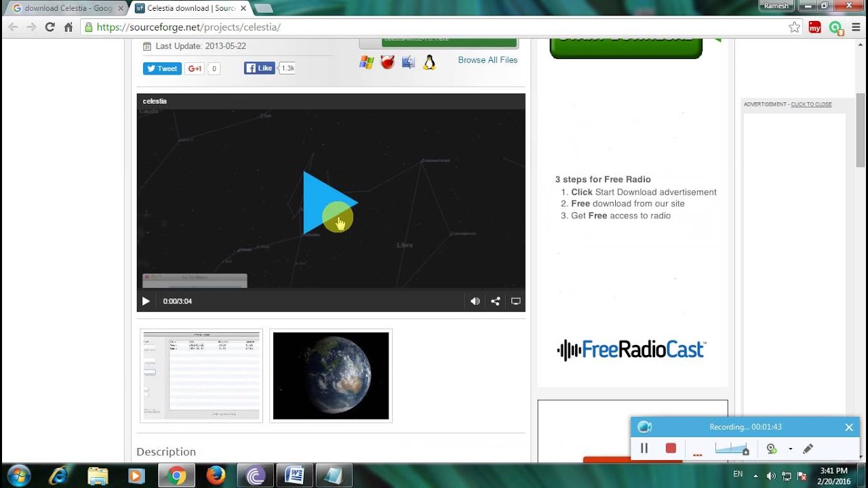Click the system volume tray icon
Image resolution: width=868 pixels, height=488 pixels.
pyautogui.click(x=772, y=475)
